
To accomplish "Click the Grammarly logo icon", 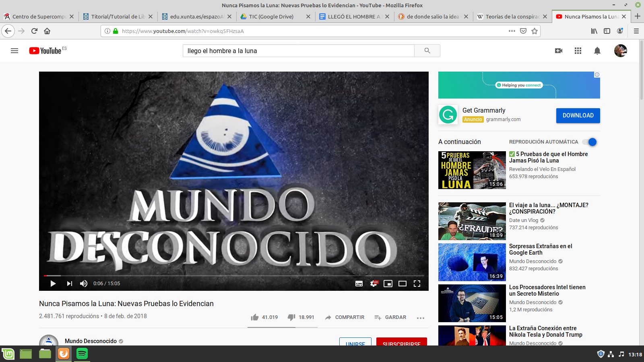I will [448, 115].
